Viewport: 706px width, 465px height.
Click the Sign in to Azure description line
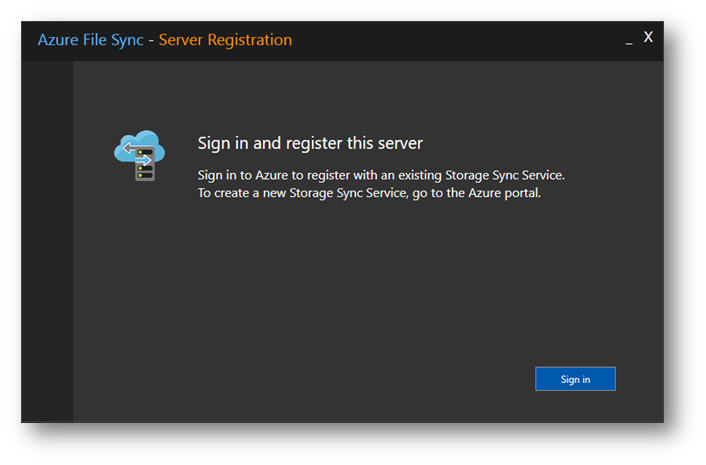(381, 175)
